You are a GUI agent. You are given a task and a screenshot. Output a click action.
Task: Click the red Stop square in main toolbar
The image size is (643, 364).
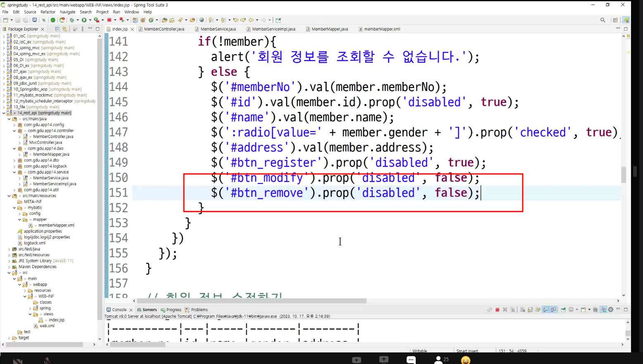point(109,20)
